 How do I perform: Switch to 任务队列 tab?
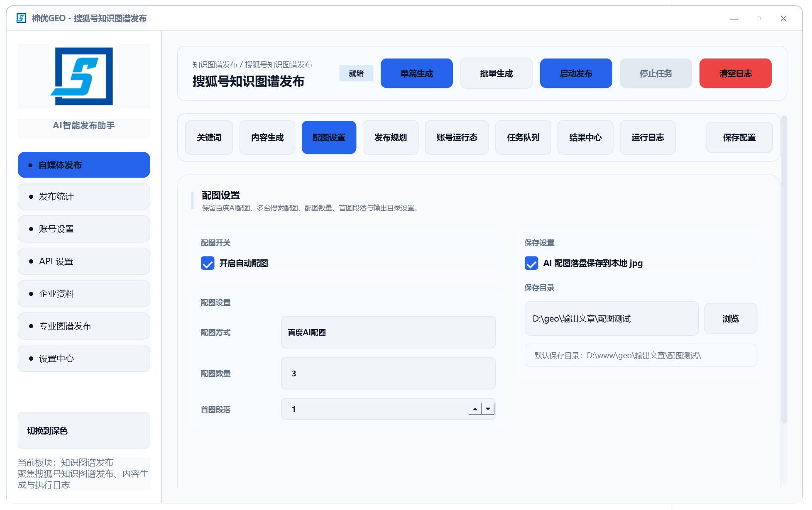[x=523, y=137]
